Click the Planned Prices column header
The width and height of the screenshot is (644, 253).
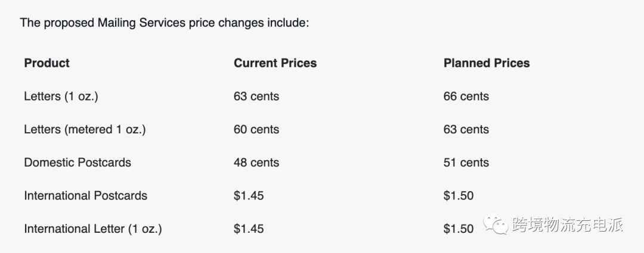point(487,63)
